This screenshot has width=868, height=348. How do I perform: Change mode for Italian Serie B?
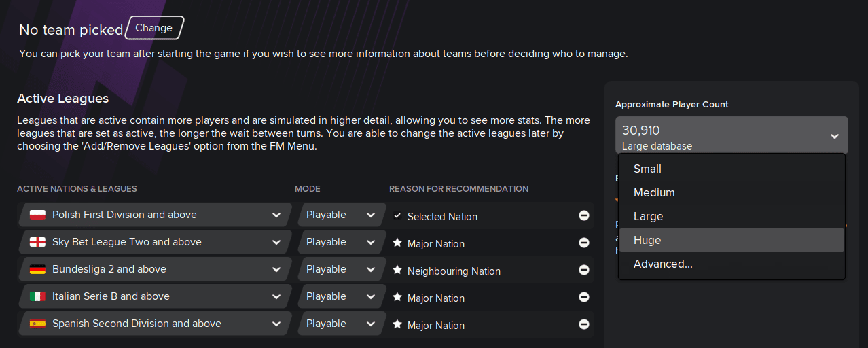340,296
